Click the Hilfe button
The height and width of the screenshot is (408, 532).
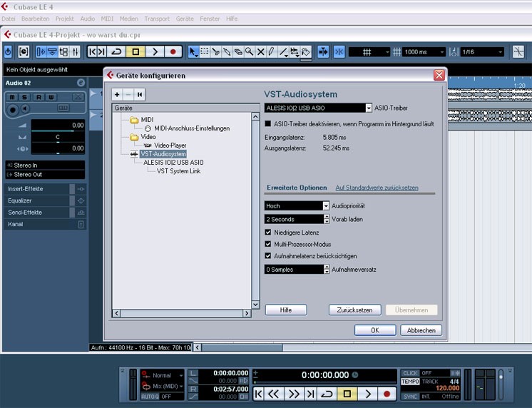[x=286, y=310]
